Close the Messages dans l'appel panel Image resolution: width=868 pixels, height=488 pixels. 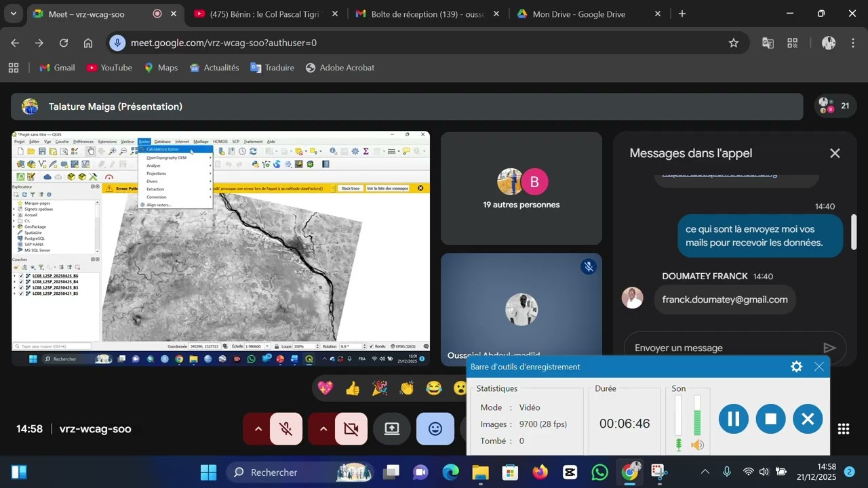(835, 153)
